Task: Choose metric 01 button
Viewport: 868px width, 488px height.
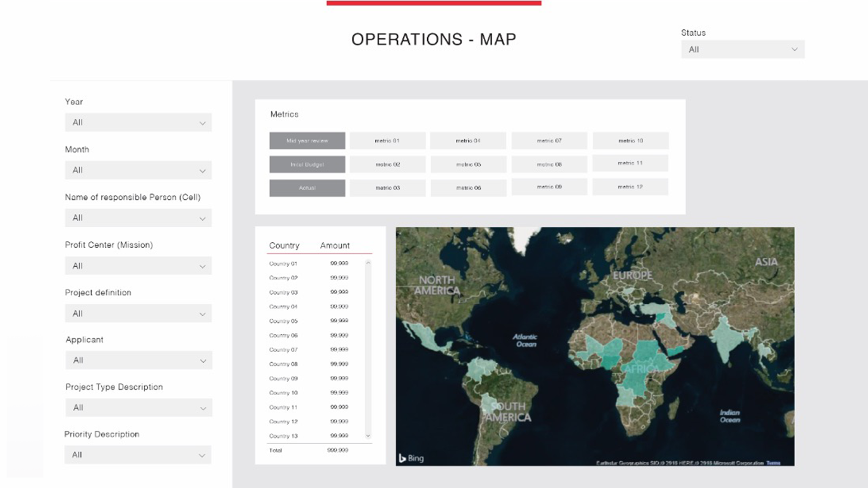Action: (387, 141)
